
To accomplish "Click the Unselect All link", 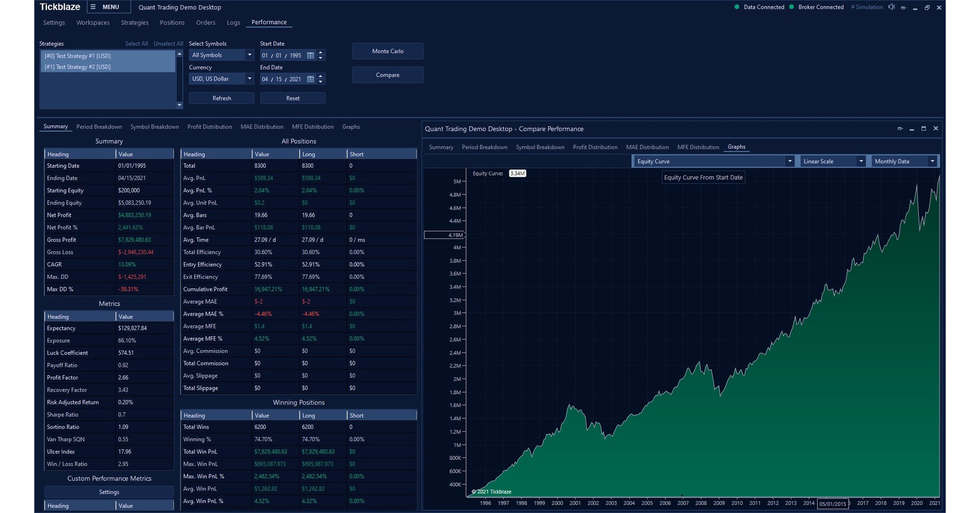I will coord(168,43).
